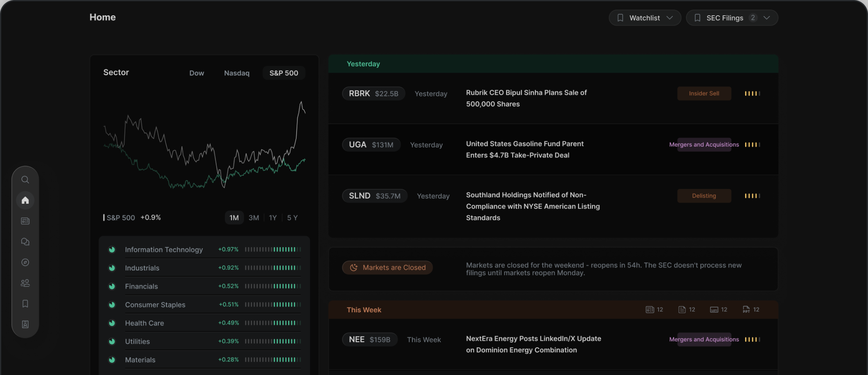Open the NEE ticker chip

coord(369,340)
